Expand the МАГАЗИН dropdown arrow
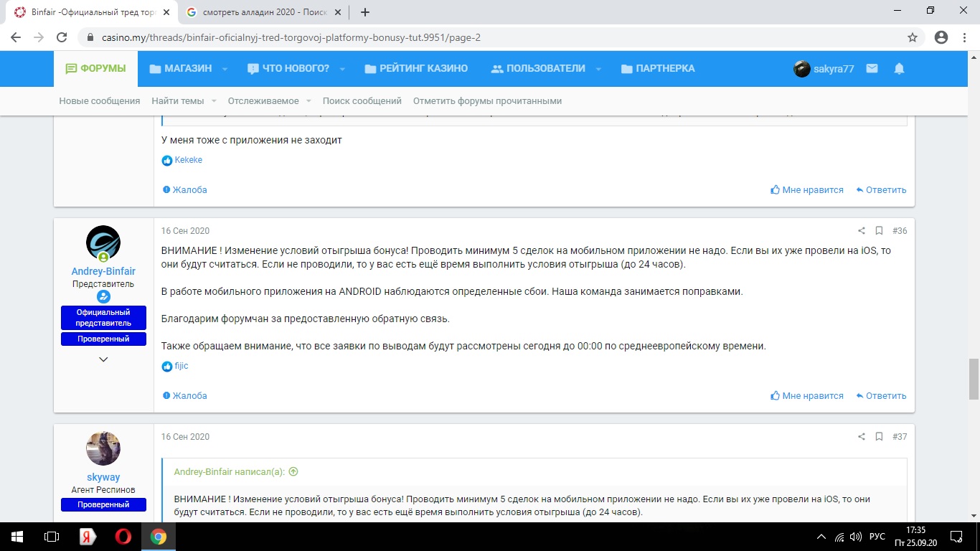980x551 pixels. click(225, 69)
